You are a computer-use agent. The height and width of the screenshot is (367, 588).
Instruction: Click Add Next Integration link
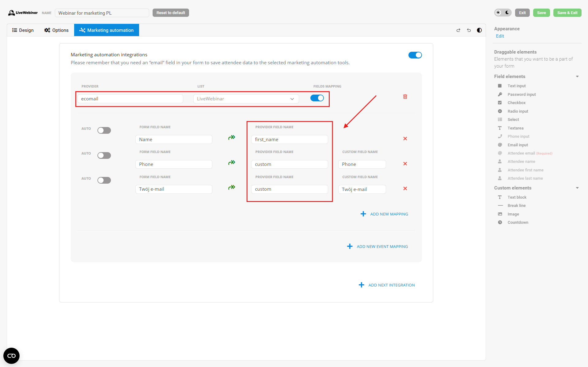(391, 285)
